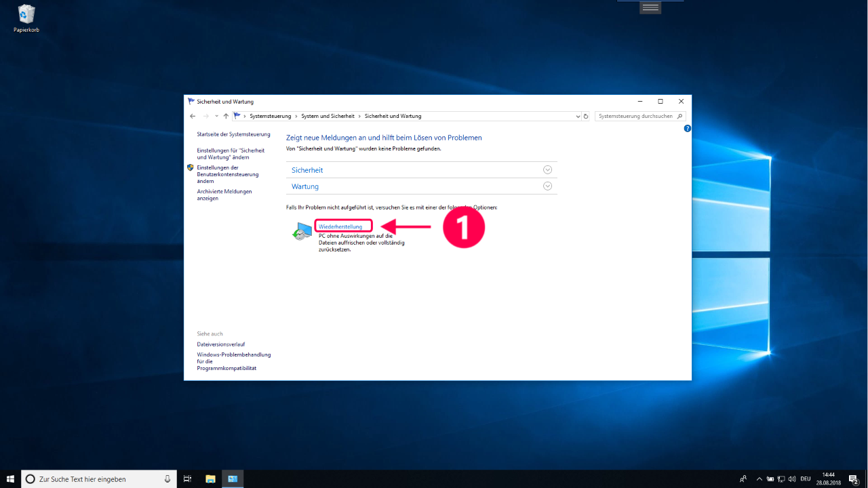Image resolution: width=868 pixels, height=488 pixels.
Task: Open Dateiversionsverlauf link
Action: (221, 344)
